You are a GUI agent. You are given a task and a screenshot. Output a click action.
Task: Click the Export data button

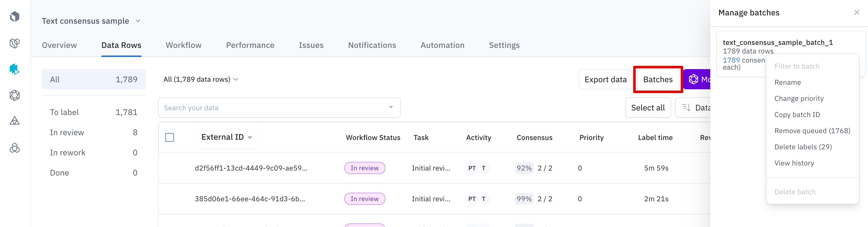pyautogui.click(x=605, y=79)
